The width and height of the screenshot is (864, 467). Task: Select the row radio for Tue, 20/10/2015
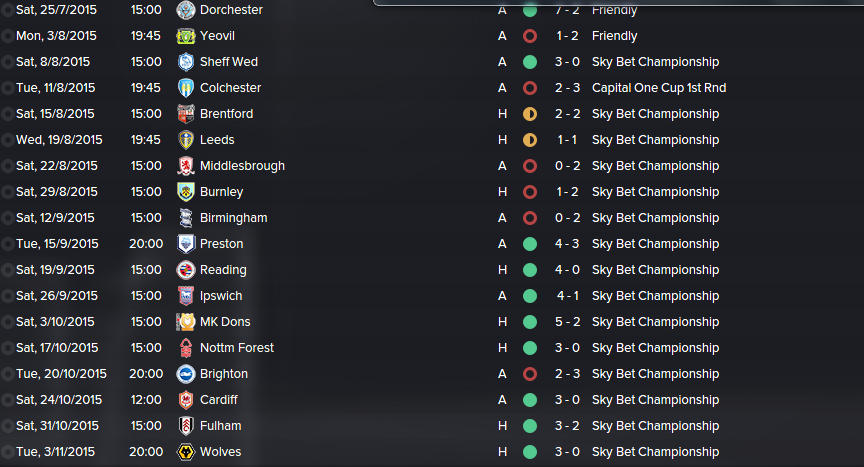pos(7,374)
